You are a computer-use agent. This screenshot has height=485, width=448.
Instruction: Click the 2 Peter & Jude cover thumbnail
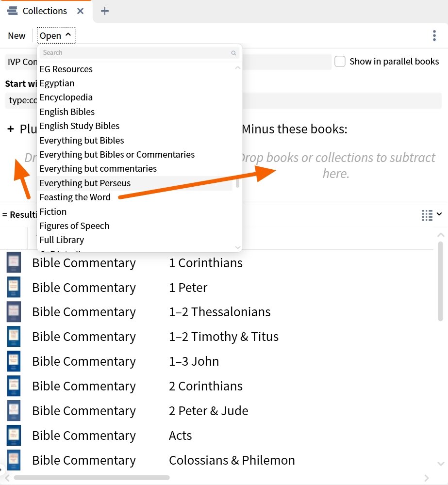point(14,410)
